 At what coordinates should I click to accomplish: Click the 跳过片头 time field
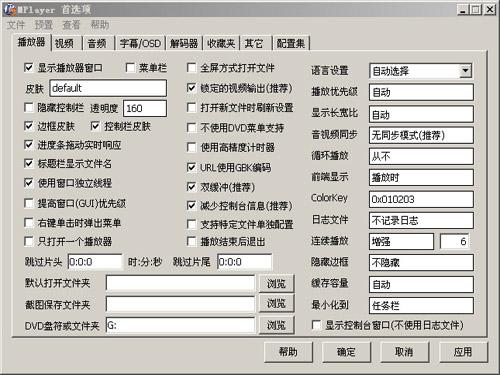pos(95,262)
